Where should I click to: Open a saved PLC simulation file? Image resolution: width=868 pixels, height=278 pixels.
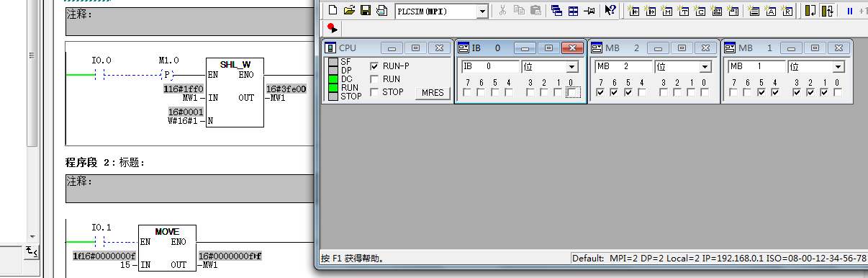pyautogui.click(x=349, y=11)
